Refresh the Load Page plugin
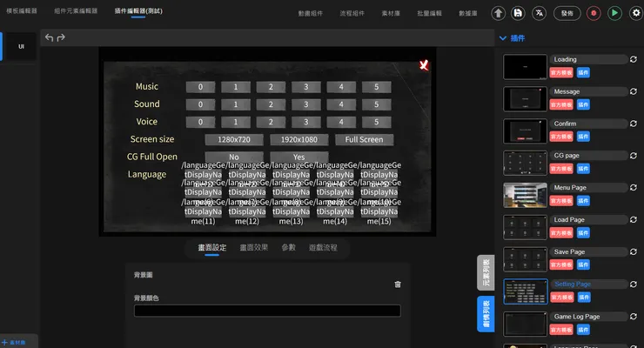This screenshot has height=348, width=644. (634, 219)
